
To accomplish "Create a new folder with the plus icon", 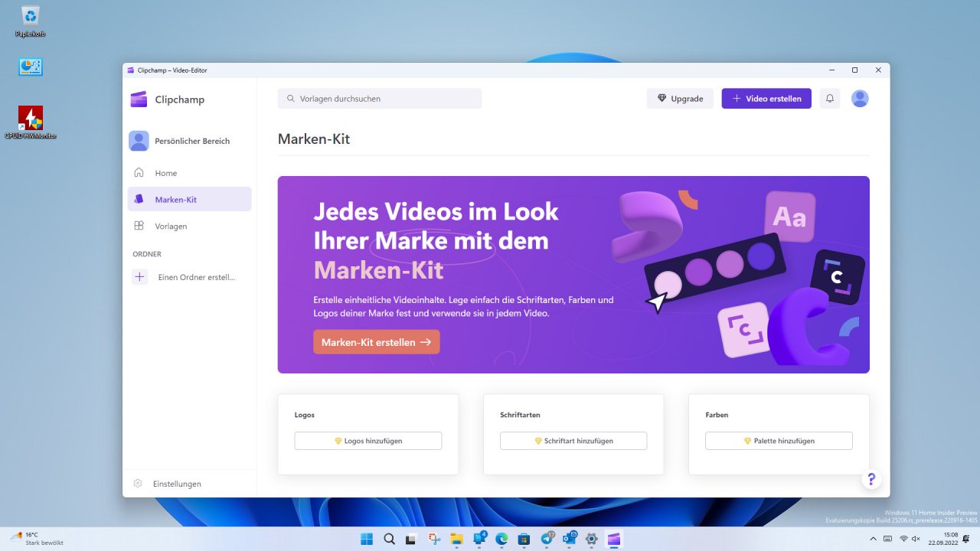I will (x=140, y=277).
